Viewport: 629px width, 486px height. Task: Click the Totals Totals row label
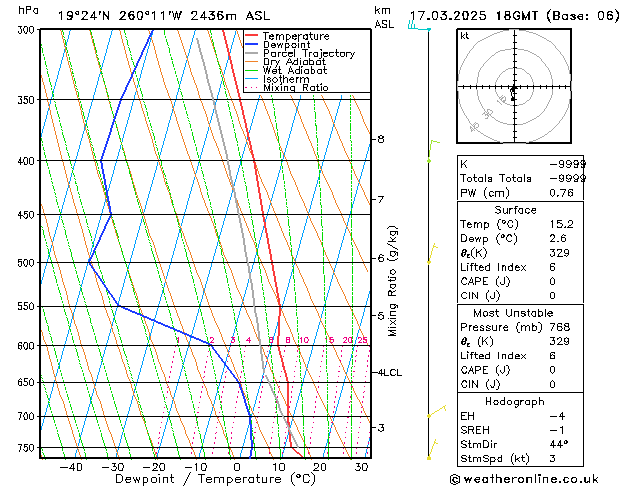point(496,178)
